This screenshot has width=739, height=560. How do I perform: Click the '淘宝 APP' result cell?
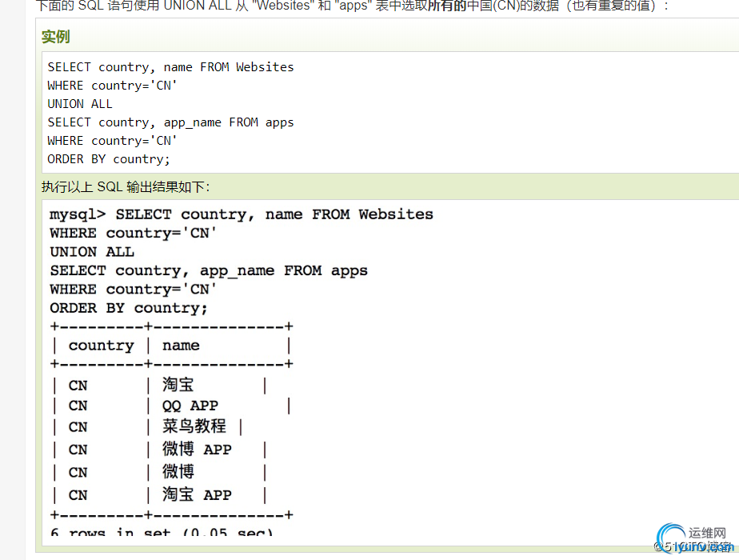tap(197, 494)
